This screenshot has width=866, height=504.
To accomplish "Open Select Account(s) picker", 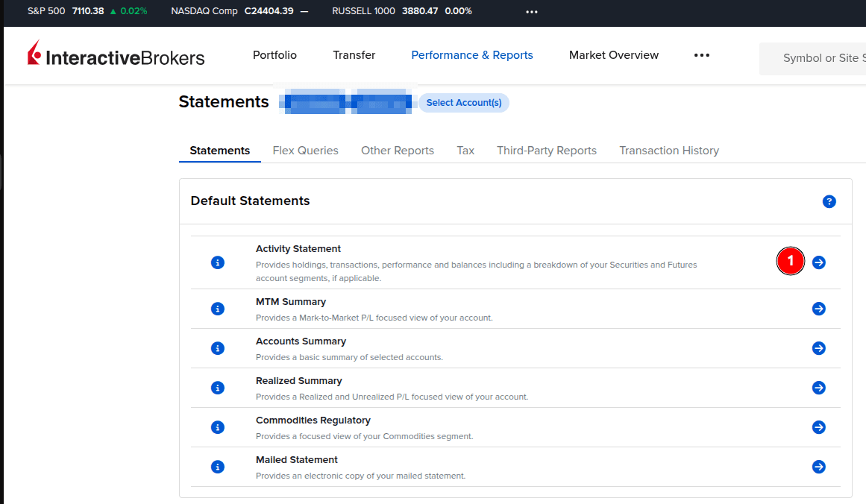I will pos(463,103).
